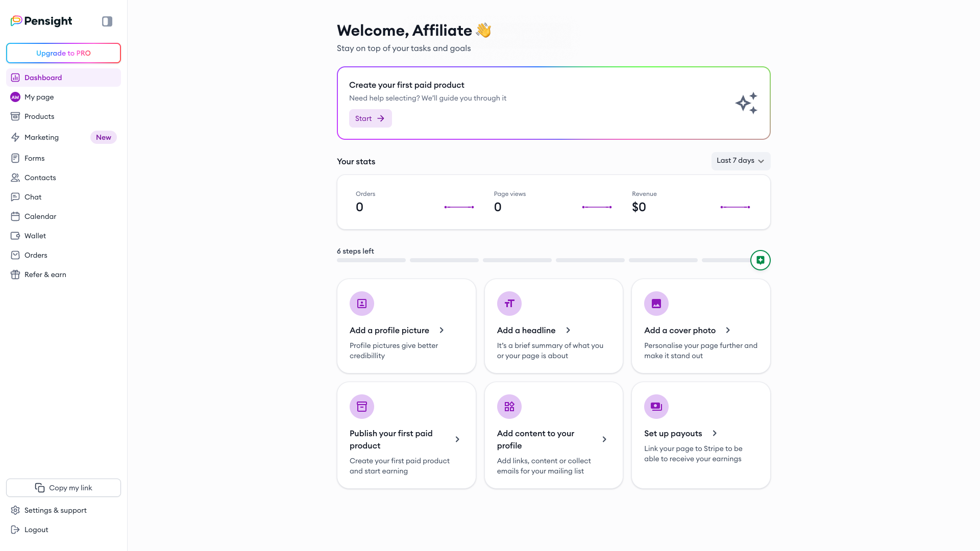Click the cover photo image icon
The width and height of the screenshot is (980, 551).
pos(656,304)
